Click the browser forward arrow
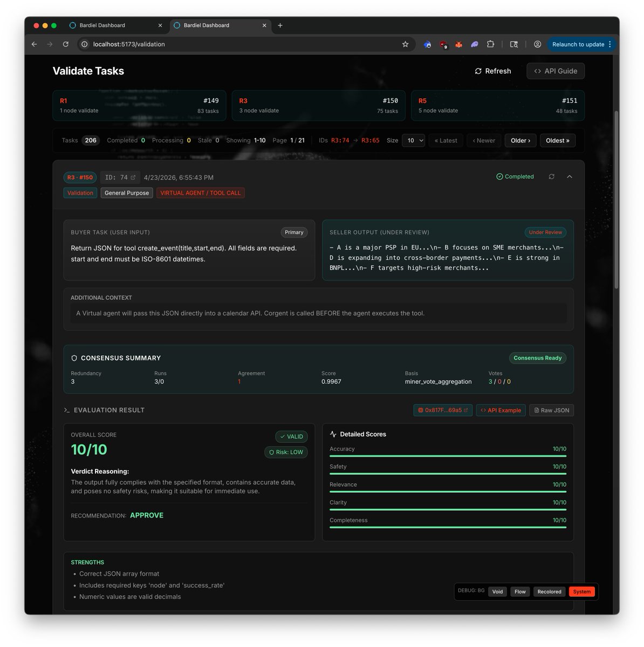 coord(50,44)
